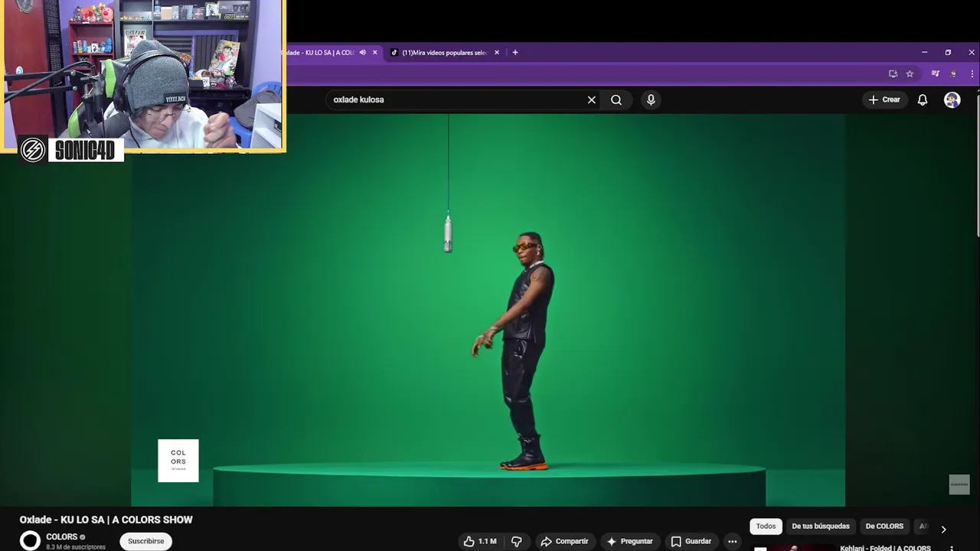Restore down the Chrome window
Image resolution: width=980 pixels, height=551 pixels.
tap(948, 53)
